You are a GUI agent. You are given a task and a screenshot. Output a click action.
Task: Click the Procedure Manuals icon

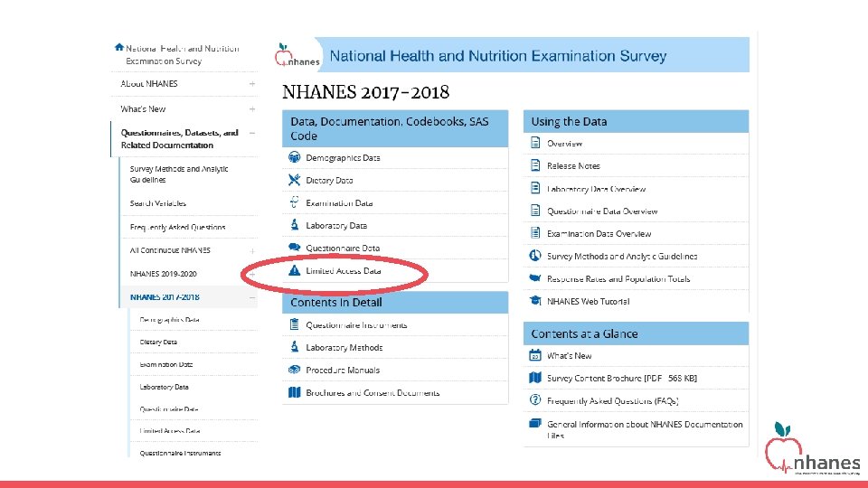(295, 370)
